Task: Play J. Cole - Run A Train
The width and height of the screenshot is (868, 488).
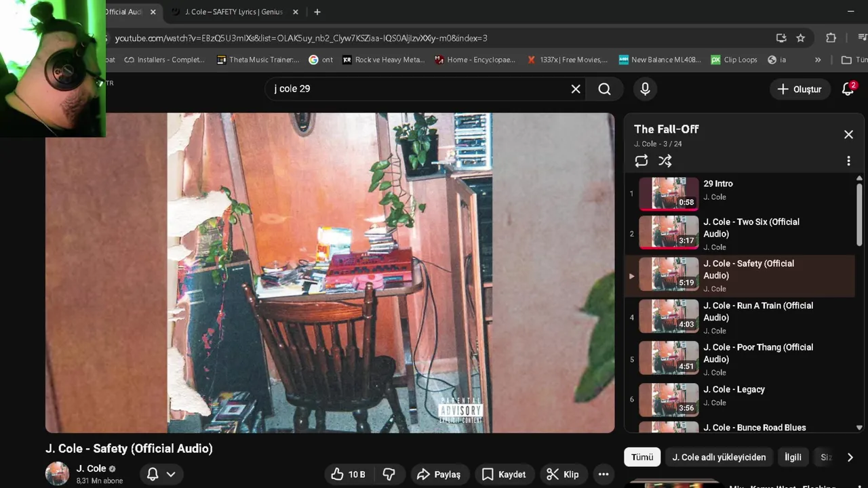Action: [740, 317]
